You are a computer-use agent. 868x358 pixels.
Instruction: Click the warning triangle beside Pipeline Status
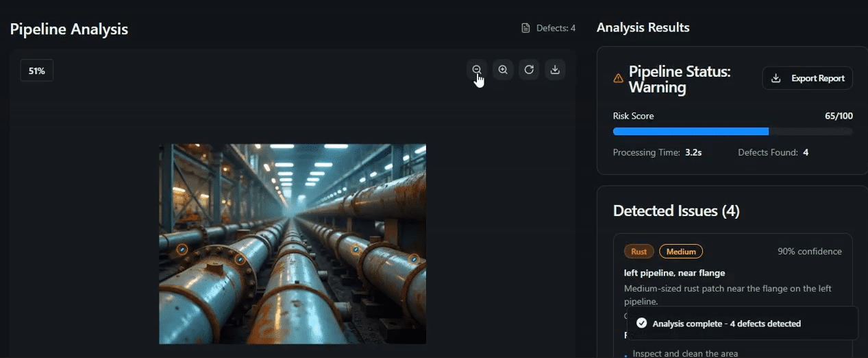coord(618,79)
